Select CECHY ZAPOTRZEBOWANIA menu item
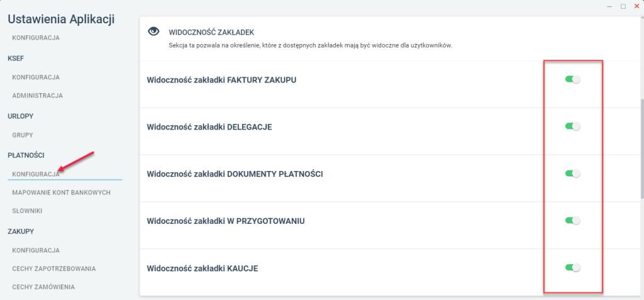644x300 pixels. [54, 269]
